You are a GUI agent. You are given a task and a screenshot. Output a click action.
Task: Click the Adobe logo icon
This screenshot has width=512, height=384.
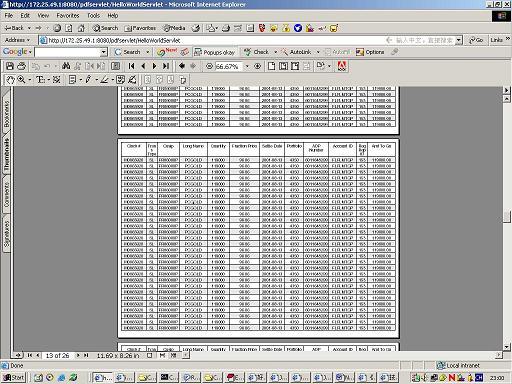[x=342, y=66]
